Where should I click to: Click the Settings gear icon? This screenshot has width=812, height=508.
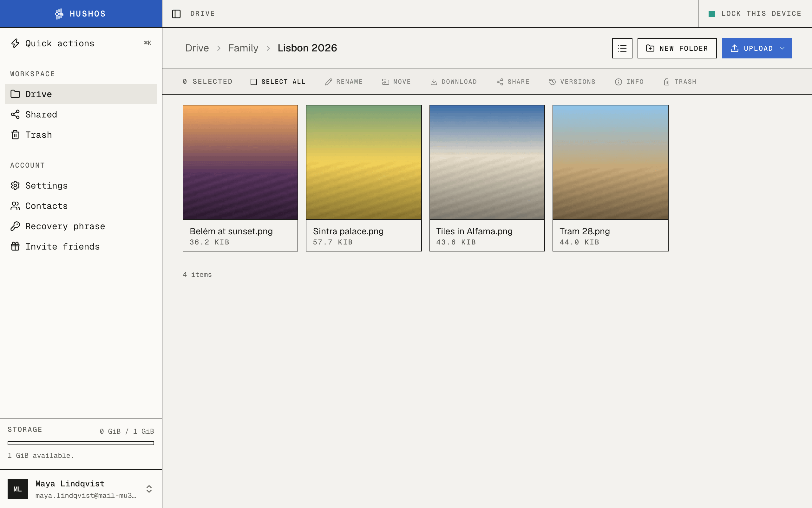pos(15,185)
